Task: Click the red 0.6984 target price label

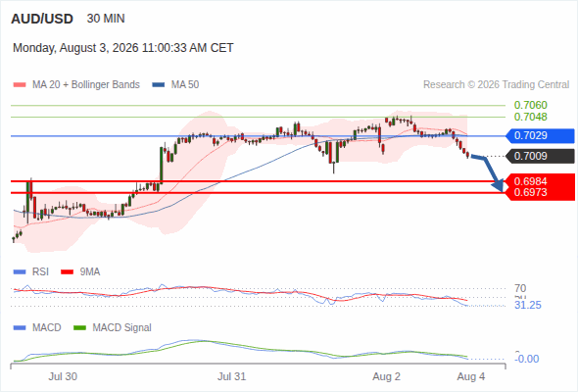Action: (530, 181)
